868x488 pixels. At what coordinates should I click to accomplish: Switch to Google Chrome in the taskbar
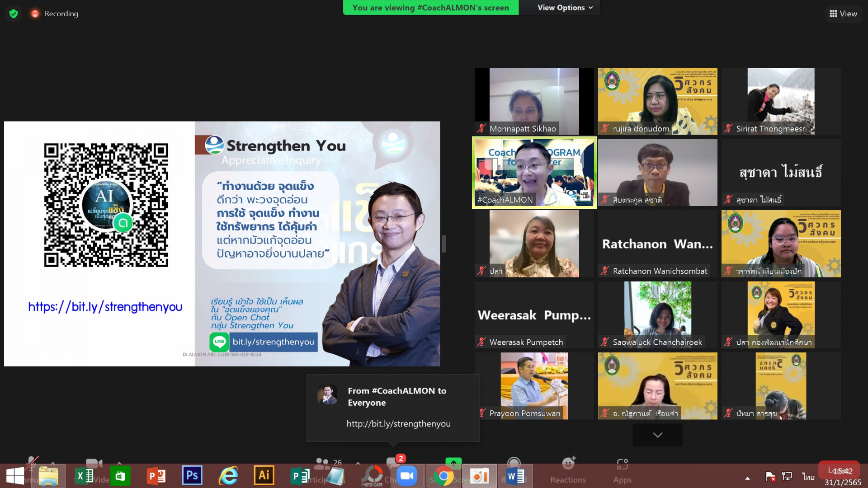[443, 476]
